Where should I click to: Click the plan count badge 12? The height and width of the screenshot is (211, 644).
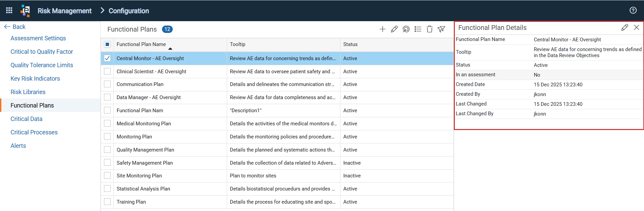pos(167,29)
